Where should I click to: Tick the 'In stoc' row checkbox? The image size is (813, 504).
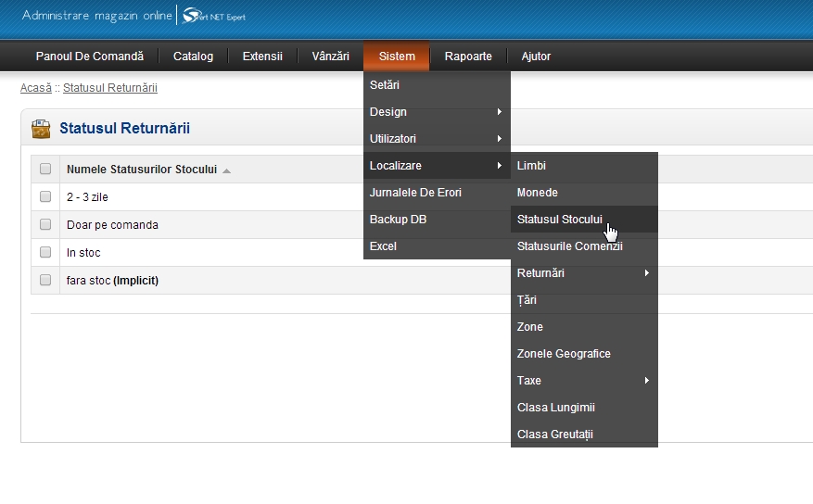coord(45,252)
